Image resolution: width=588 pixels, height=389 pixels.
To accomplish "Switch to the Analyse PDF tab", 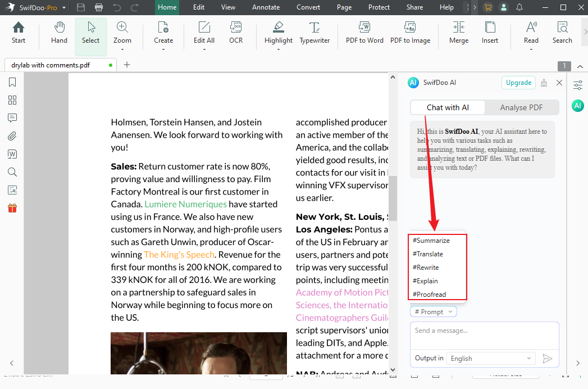I will [x=521, y=107].
